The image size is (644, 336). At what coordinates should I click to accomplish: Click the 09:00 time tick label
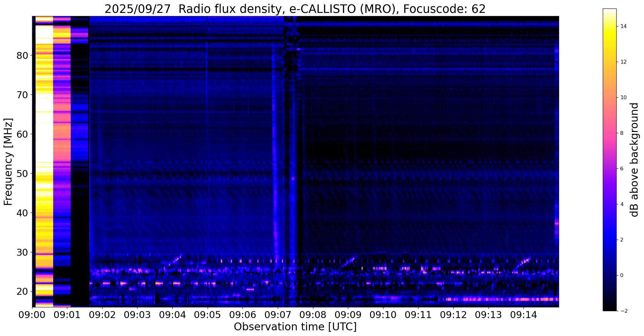[32, 316]
